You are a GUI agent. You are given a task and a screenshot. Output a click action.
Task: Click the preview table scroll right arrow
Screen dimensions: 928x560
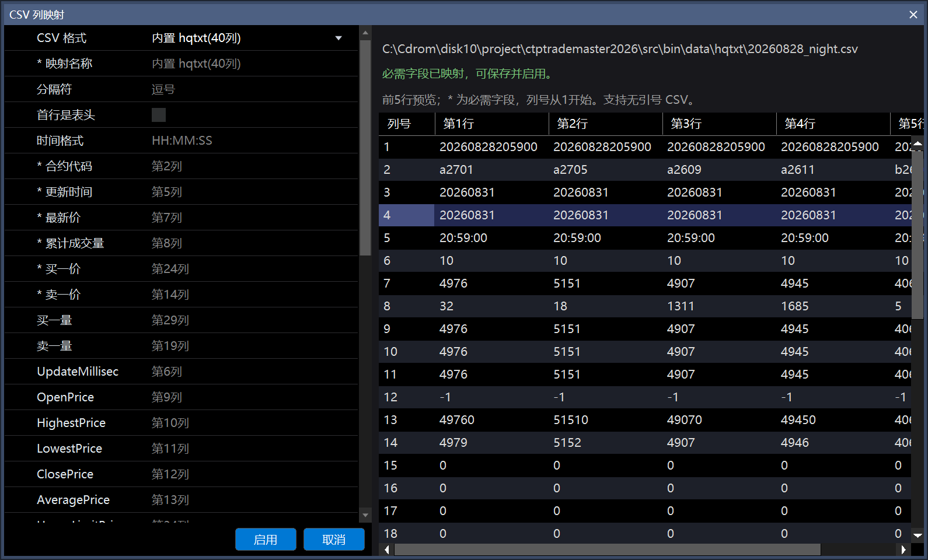903,549
